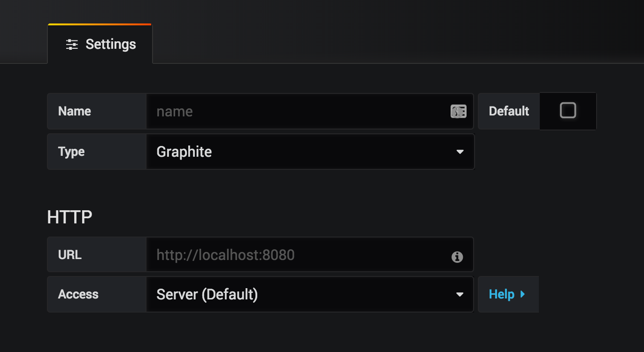Screen dimensions: 644x352
Task: Click the caret arrow of Access dropdown
Action: (x=460, y=294)
